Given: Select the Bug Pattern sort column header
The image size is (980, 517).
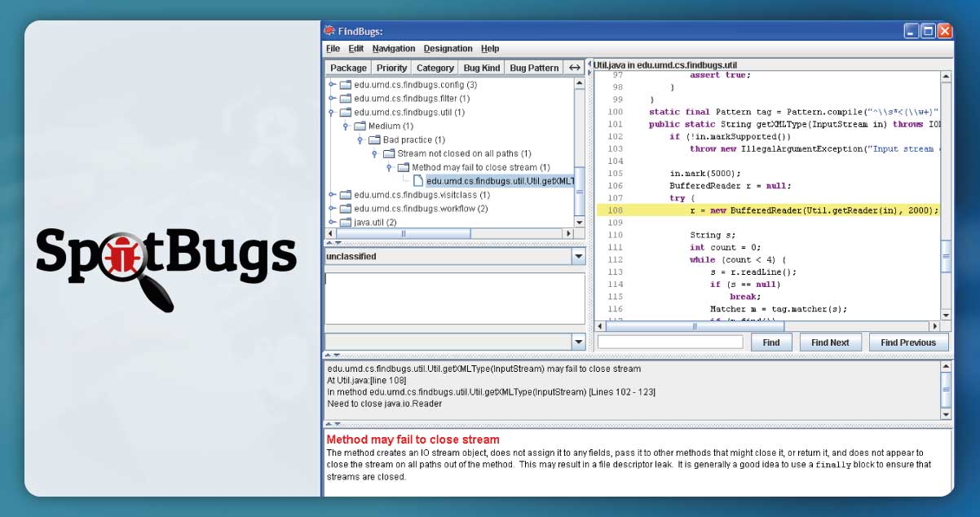Looking at the screenshot, I should (534, 68).
